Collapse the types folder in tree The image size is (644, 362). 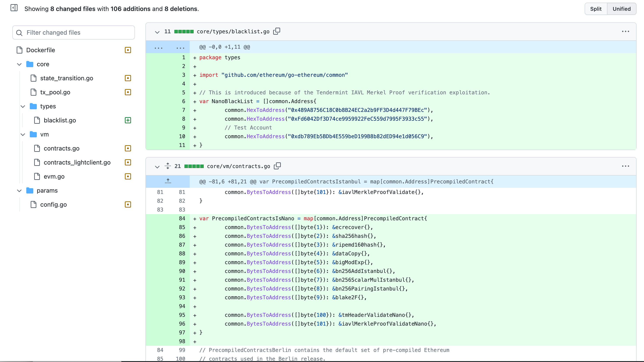pyautogui.click(x=23, y=106)
